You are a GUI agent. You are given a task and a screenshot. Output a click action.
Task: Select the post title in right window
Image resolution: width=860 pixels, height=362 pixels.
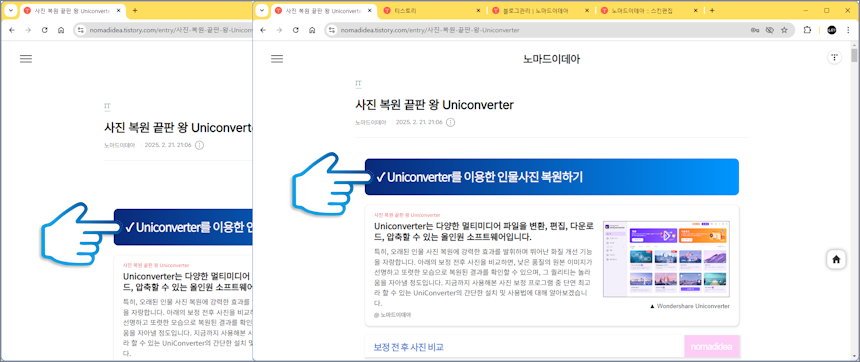pos(434,104)
